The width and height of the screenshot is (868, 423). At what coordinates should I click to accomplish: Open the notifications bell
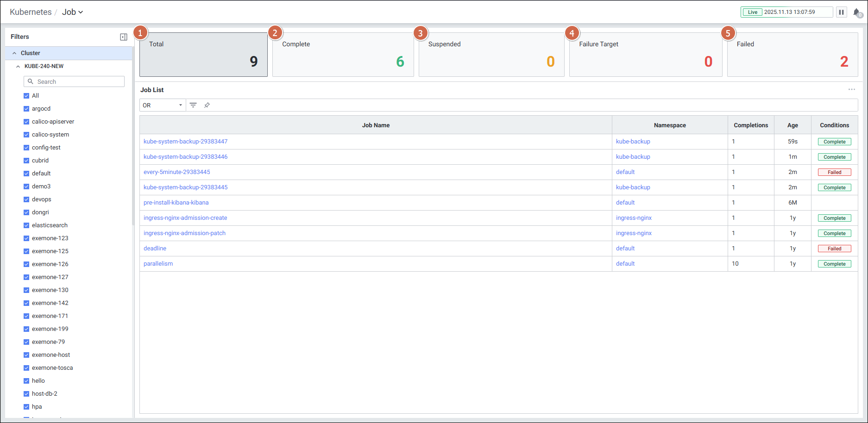pos(857,12)
